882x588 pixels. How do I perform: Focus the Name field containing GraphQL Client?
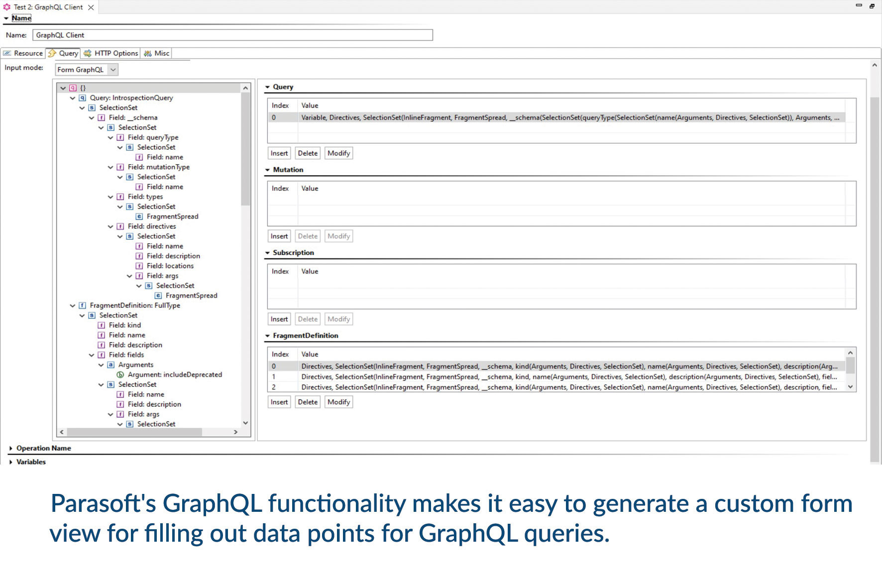pos(232,35)
